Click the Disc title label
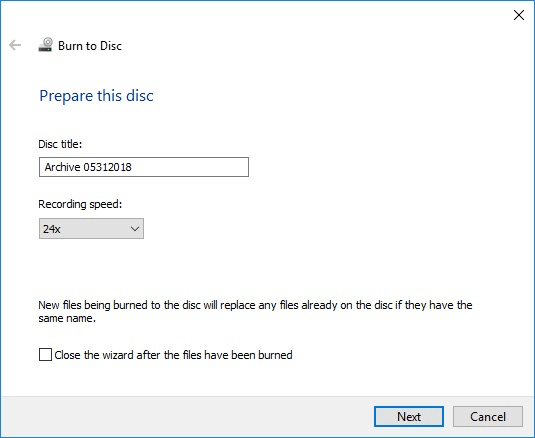 60,144
